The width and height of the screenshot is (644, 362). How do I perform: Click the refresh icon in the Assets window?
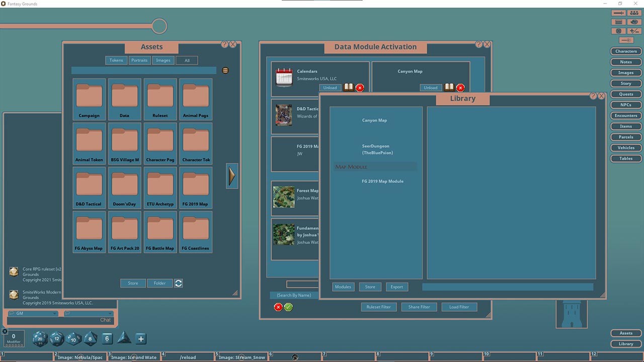(x=179, y=283)
